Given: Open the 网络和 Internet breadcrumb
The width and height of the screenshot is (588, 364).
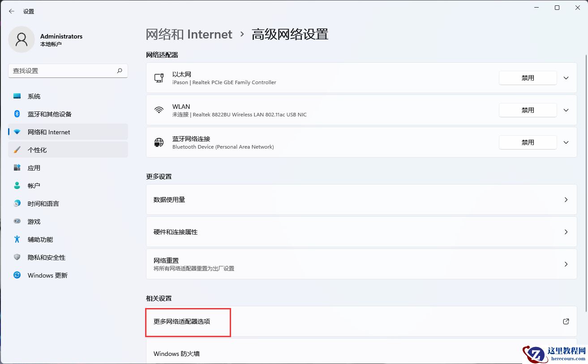Looking at the screenshot, I should click(x=189, y=34).
